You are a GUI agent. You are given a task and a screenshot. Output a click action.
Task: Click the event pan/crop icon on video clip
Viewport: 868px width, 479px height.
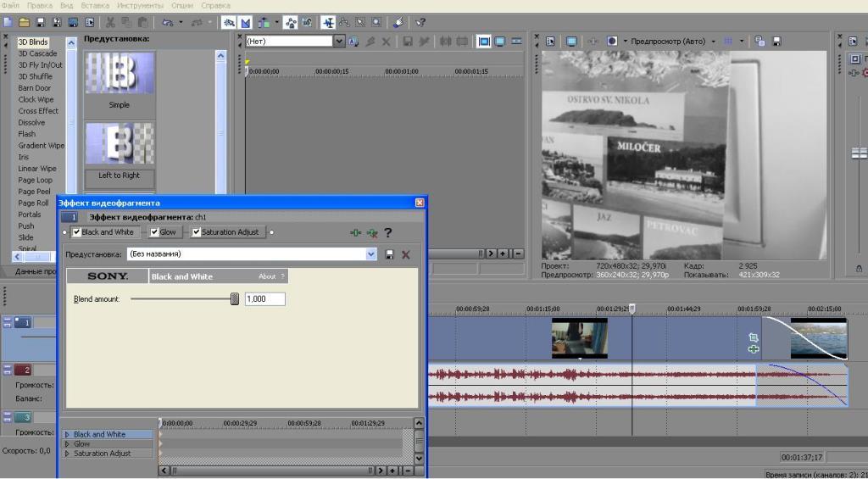(x=754, y=337)
